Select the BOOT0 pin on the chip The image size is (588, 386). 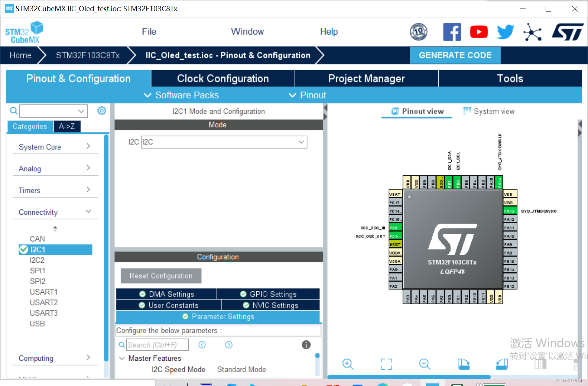(x=441, y=182)
